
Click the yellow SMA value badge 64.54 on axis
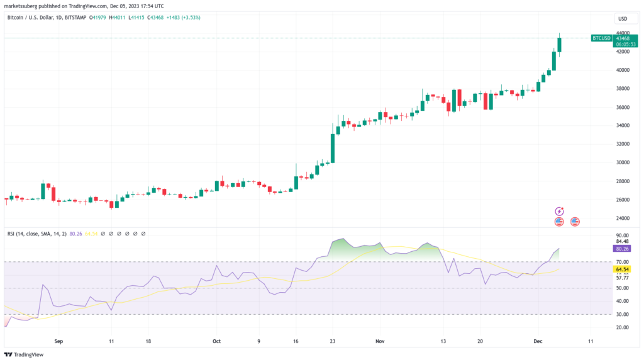click(x=622, y=269)
